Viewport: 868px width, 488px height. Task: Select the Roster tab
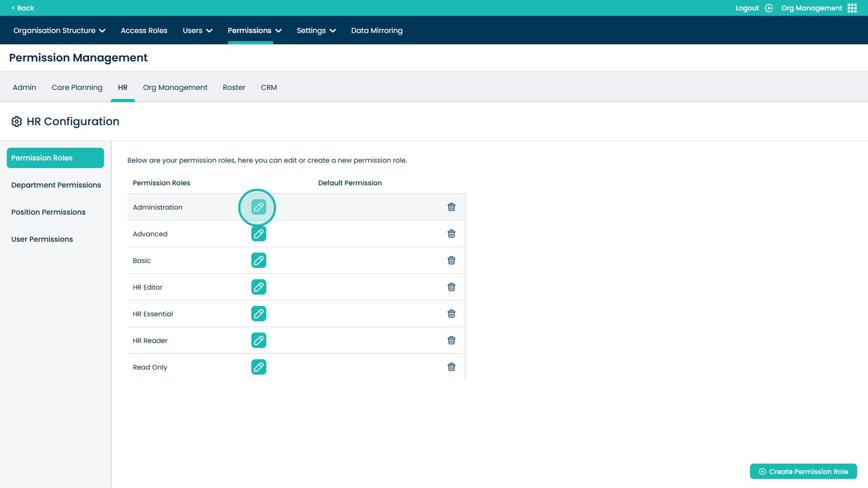pos(234,87)
